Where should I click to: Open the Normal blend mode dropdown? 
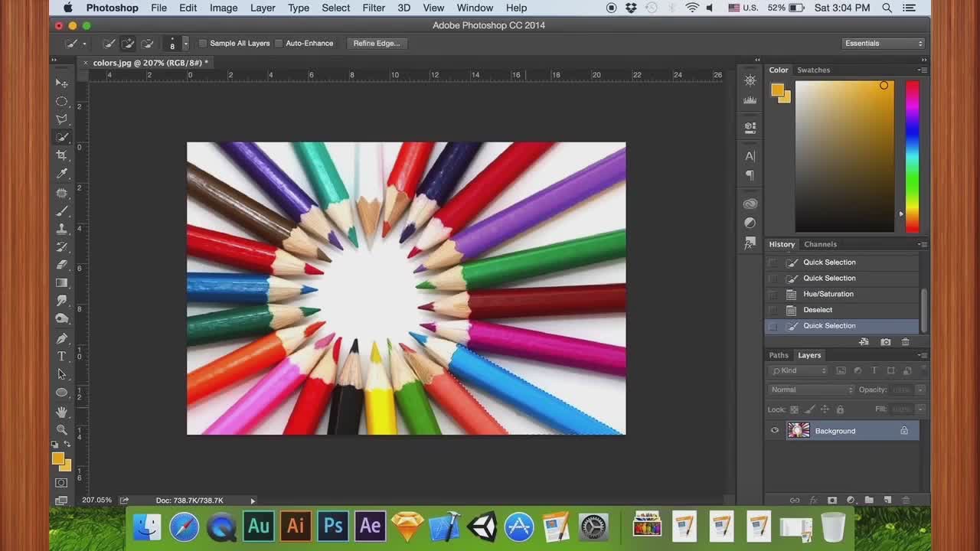(811, 390)
